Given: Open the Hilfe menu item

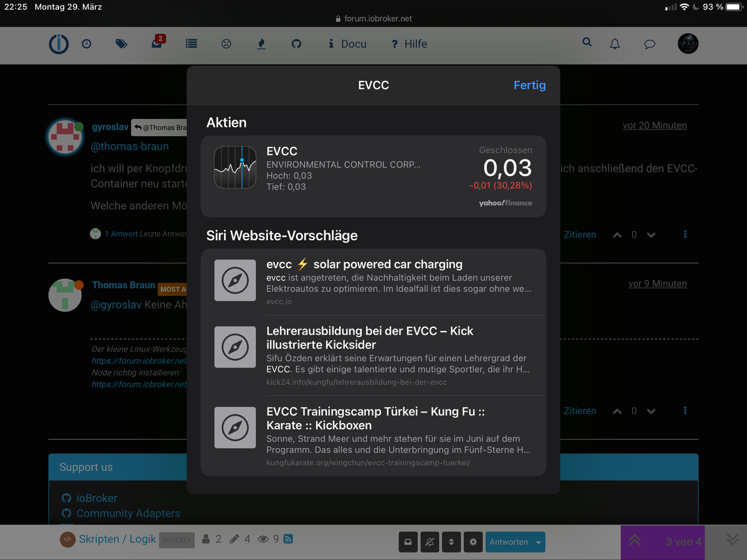Looking at the screenshot, I should click(x=409, y=44).
